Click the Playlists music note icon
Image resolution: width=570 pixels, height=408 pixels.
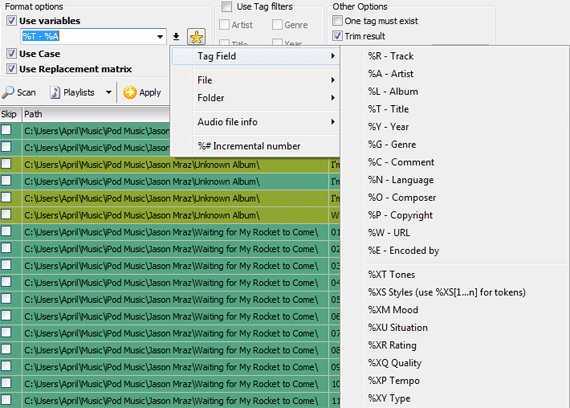[x=55, y=92]
